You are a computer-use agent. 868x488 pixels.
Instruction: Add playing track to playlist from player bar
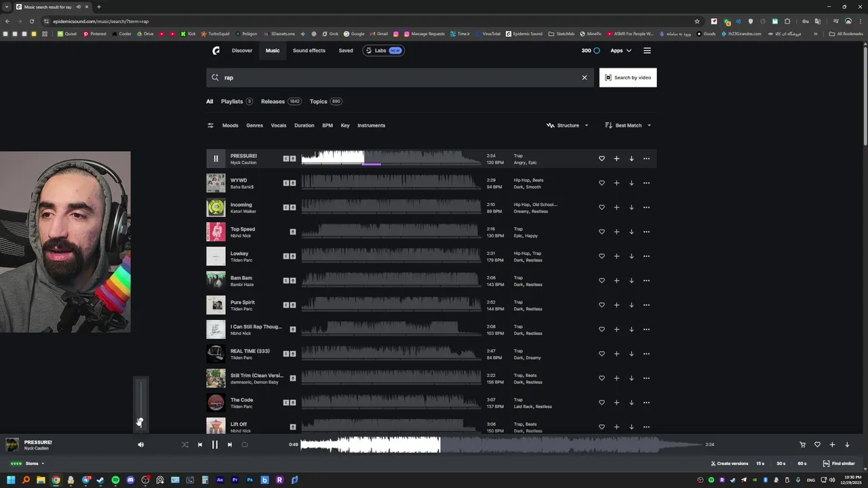pyautogui.click(x=832, y=445)
